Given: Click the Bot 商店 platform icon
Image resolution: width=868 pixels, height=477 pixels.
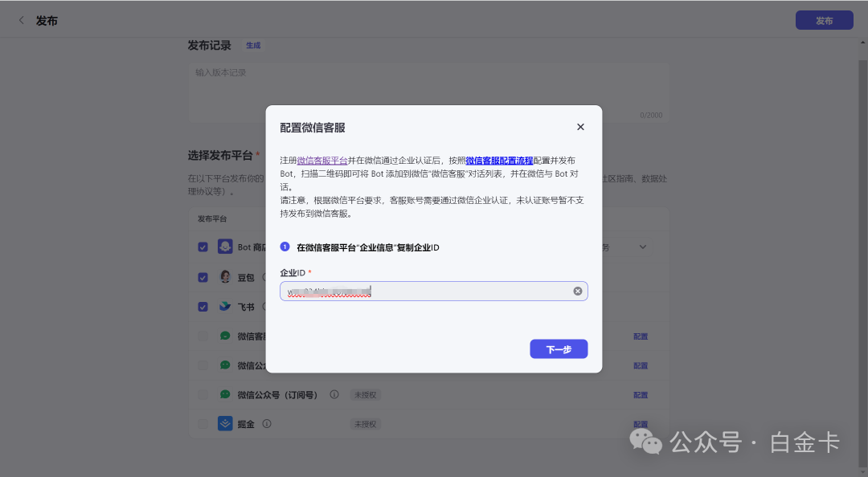Looking at the screenshot, I should tap(225, 247).
